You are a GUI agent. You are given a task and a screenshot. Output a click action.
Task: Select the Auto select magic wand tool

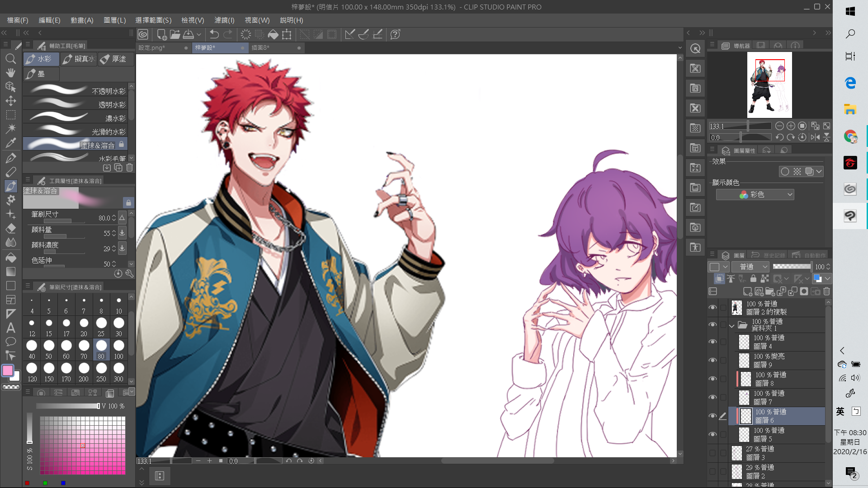(x=11, y=129)
